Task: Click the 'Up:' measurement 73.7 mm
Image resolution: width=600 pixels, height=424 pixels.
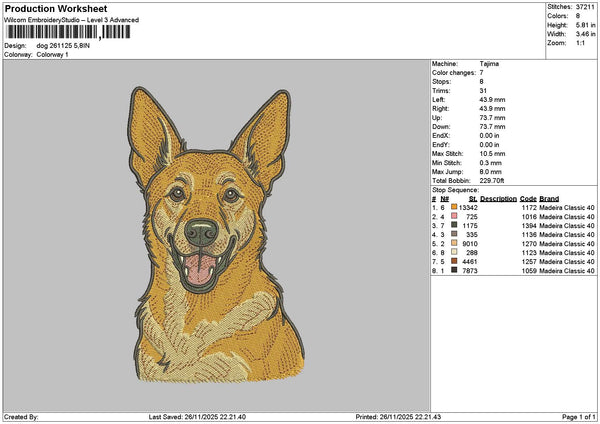Action: pyautogui.click(x=492, y=118)
